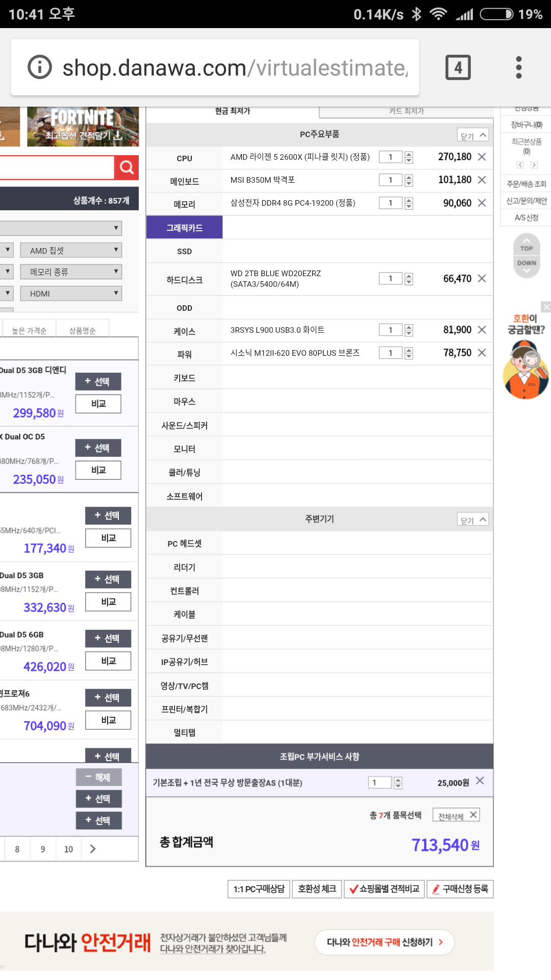This screenshot has height=980, width=551.
Task: Adjust quantity stepper for the 메모리 row
Action: coord(409,203)
